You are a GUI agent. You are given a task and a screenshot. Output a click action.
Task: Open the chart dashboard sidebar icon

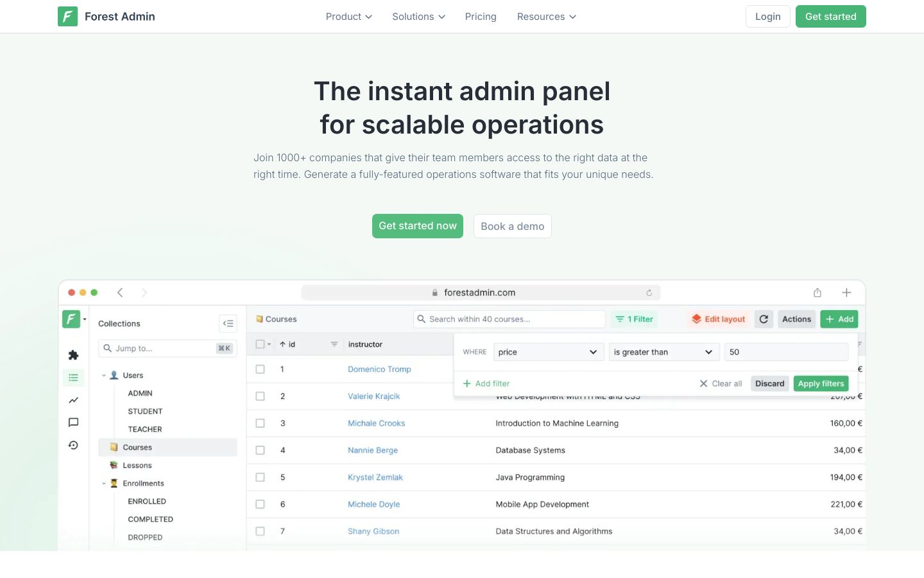[73, 400]
